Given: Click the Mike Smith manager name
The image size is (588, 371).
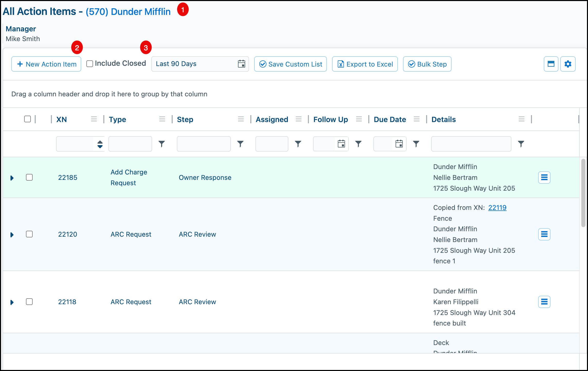Looking at the screenshot, I should click(x=23, y=39).
